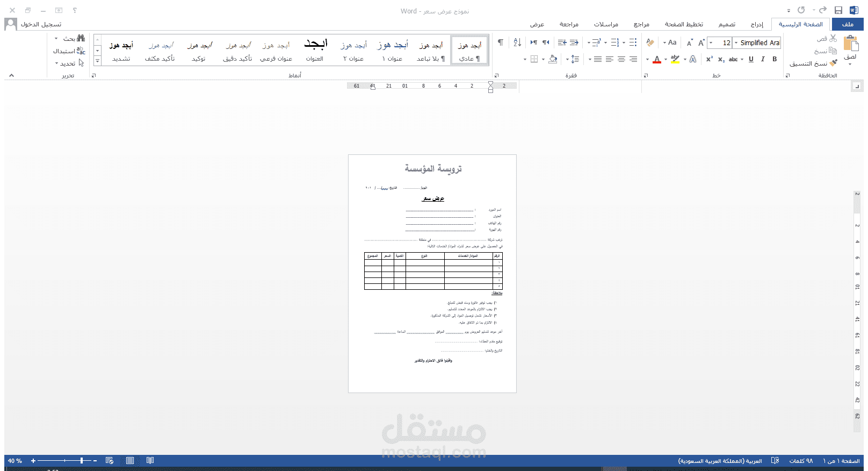The width and height of the screenshot is (868, 471).
Task: Toggle Center alignment
Action: [x=621, y=59]
